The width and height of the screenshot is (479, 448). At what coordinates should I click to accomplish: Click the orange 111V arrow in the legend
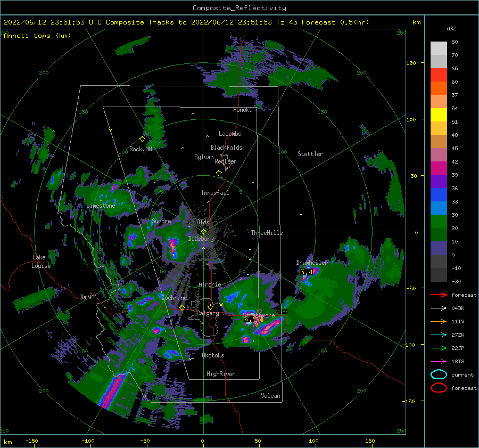439,321
